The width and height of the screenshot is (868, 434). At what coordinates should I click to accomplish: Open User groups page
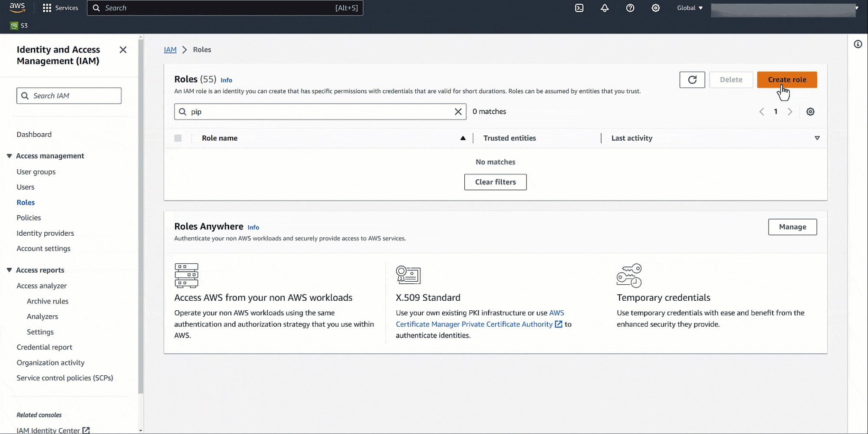click(x=36, y=172)
